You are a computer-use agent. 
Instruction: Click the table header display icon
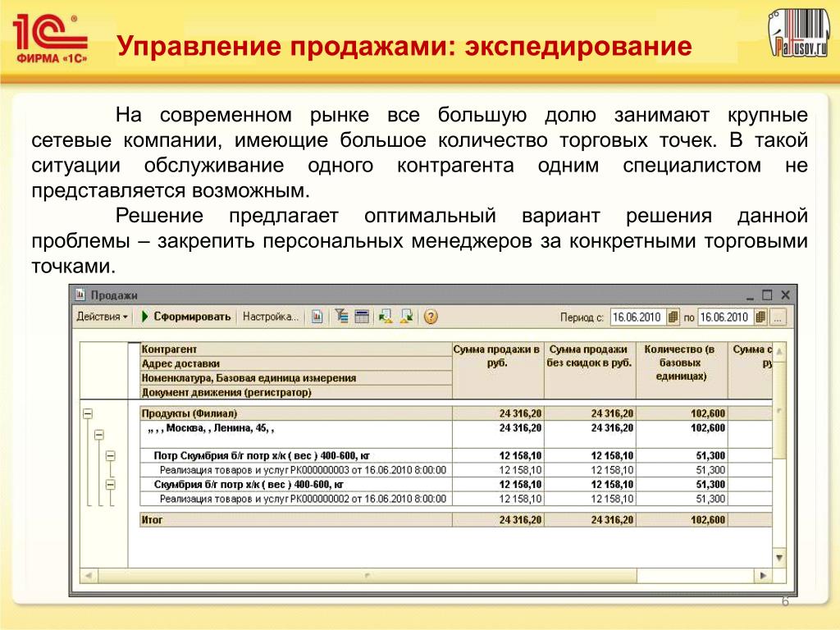(x=362, y=317)
